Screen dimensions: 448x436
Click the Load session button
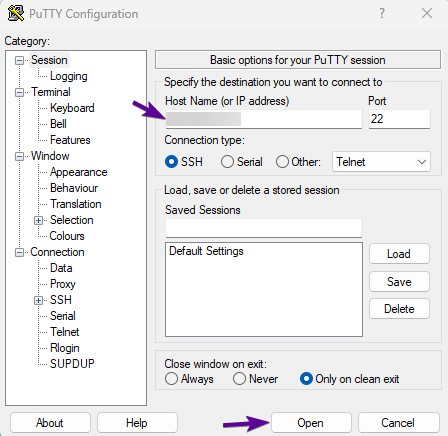point(399,254)
